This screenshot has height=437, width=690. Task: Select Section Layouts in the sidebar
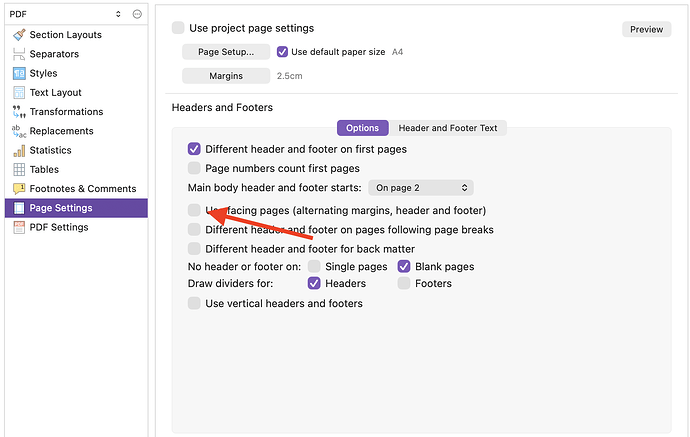click(x=76, y=35)
